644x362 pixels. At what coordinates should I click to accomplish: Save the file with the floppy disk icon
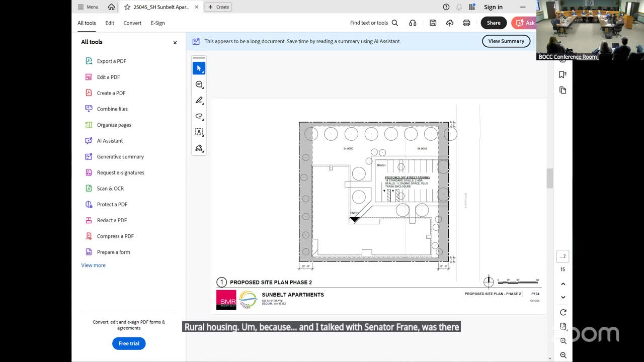tap(433, 23)
